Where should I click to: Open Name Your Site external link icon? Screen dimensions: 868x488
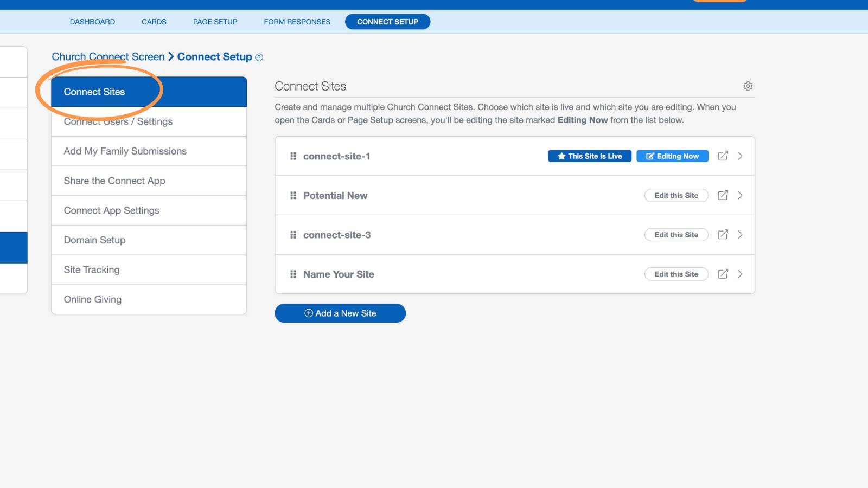tap(723, 274)
